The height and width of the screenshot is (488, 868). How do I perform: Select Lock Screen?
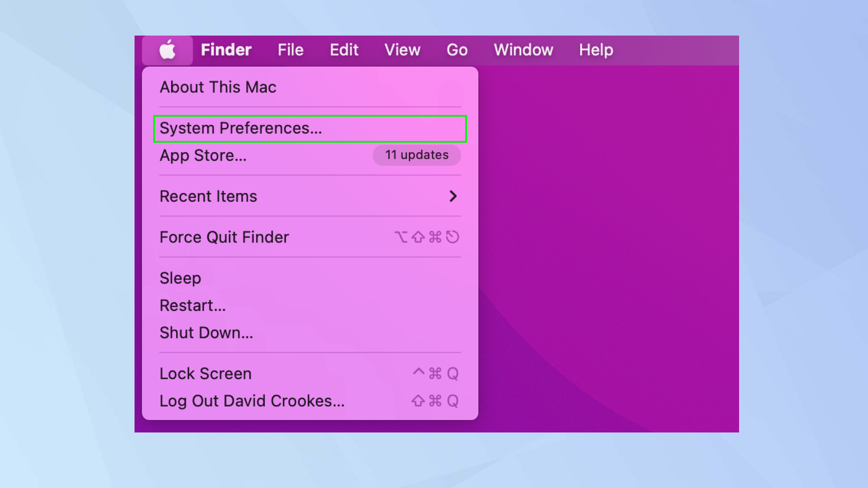click(x=310, y=373)
